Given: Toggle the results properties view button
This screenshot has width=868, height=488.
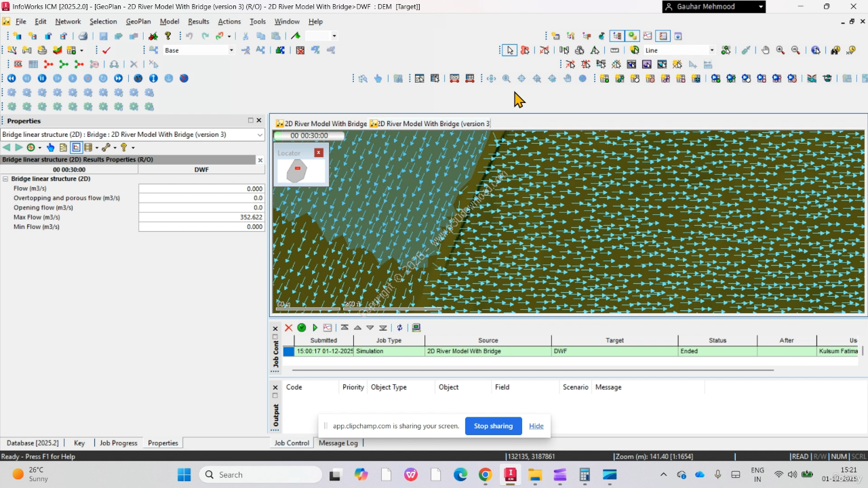Looking at the screenshot, I should click(x=76, y=148).
